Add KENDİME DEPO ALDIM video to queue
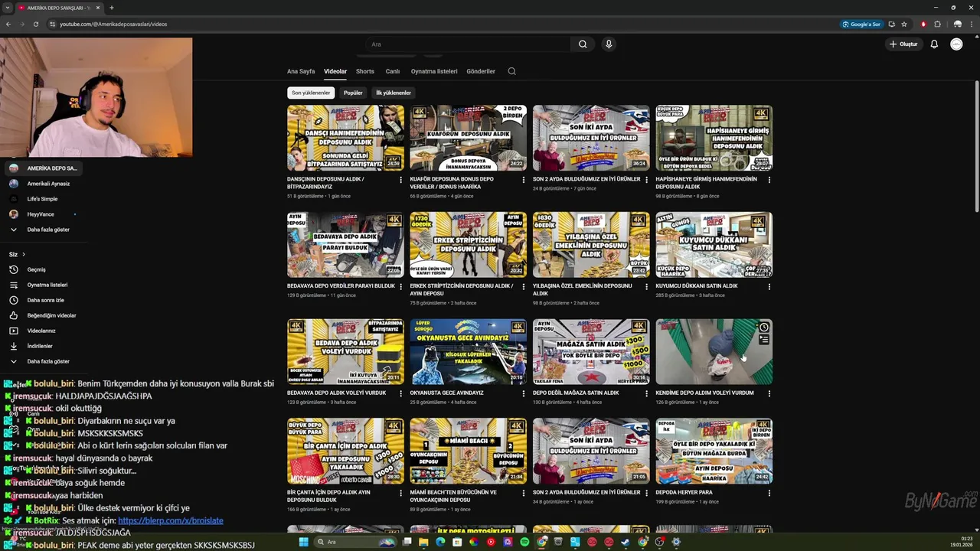This screenshot has height=551, width=980. point(763,340)
